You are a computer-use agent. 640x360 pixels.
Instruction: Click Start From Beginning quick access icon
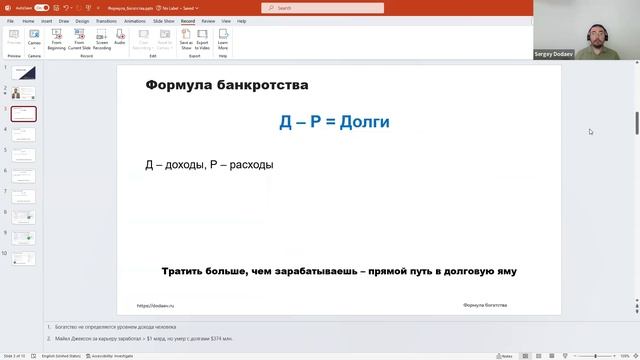click(x=88, y=8)
